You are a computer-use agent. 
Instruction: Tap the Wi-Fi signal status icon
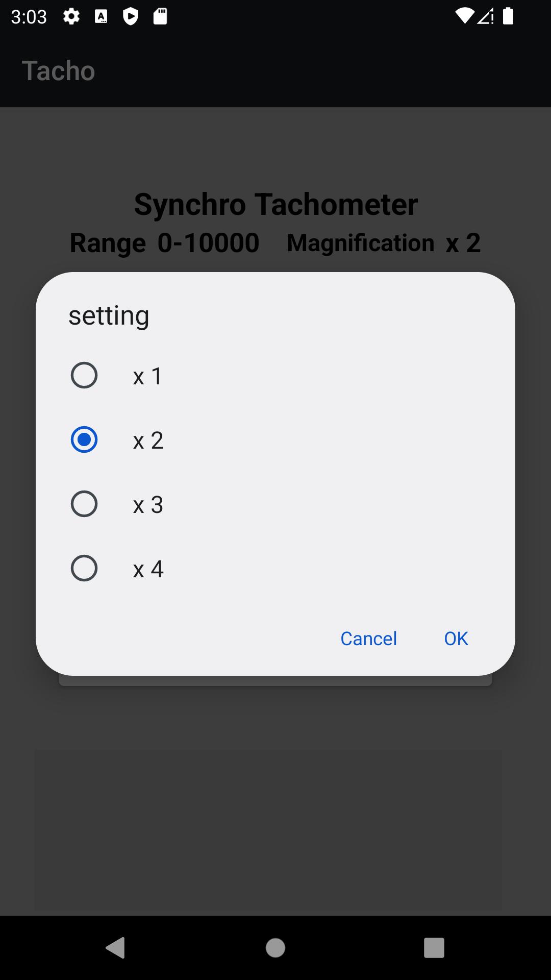pos(464,16)
